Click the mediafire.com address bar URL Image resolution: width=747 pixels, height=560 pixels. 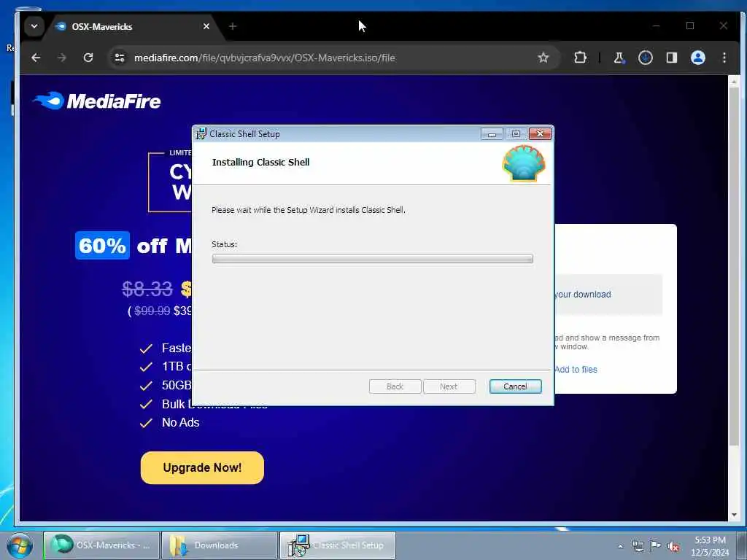tap(264, 58)
